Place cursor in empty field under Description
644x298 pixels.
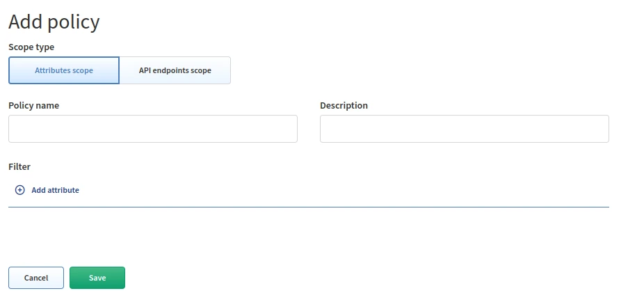464,129
